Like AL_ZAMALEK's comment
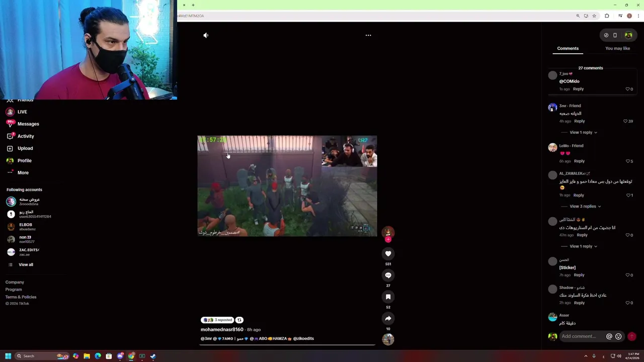The image size is (644, 362). [628, 195]
